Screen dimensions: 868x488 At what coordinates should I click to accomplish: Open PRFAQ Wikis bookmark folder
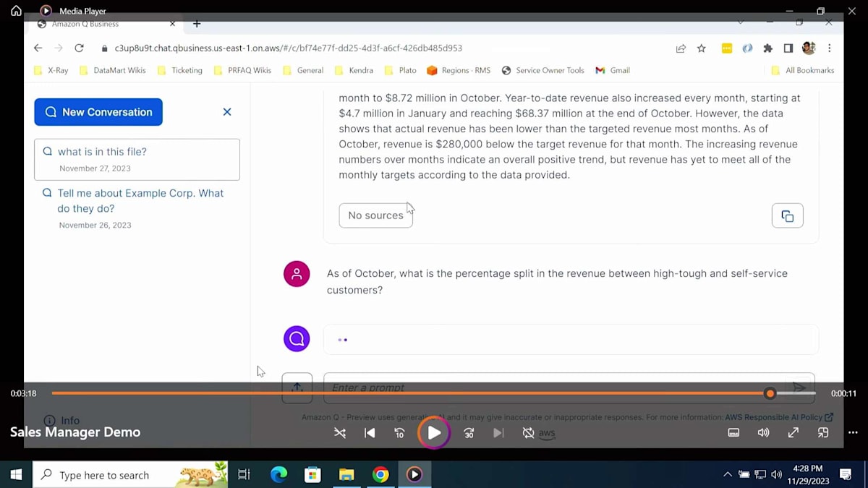click(x=242, y=70)
